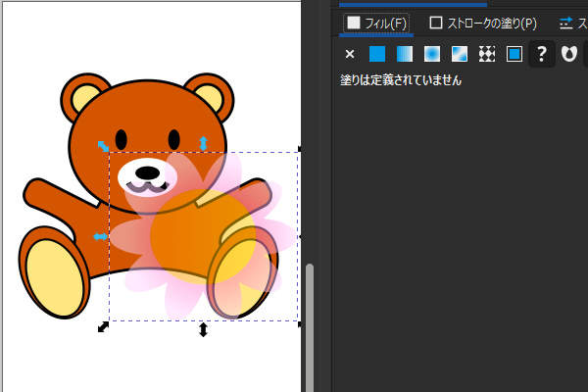Image resolution: width=588 pixels, height=392 pixels.
Task: Click the blue top-center vertical scale handle
Action: pyautogui.click(x=203, y=143)
